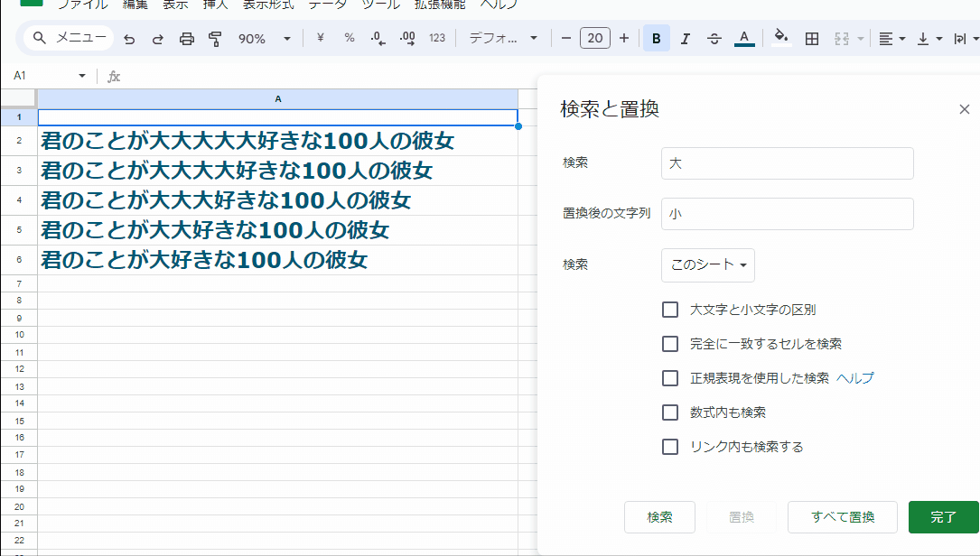Open the 表示形式 menu
Screen dimensions: 980x556
pos(268,5)
